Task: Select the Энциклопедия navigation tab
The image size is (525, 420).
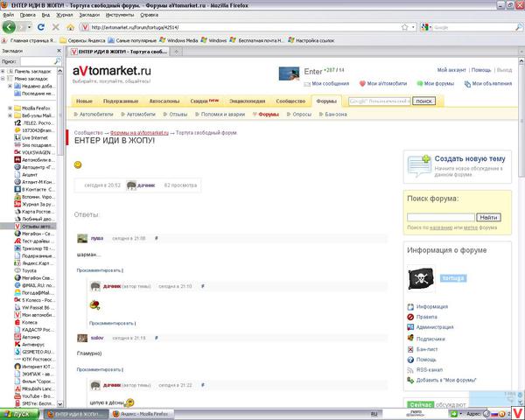Action: coord(248,101)
